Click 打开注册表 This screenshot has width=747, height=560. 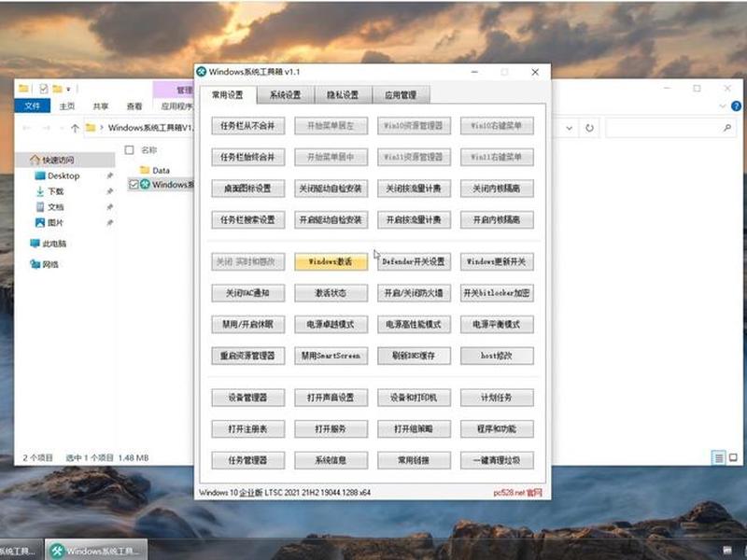point(248,429)
